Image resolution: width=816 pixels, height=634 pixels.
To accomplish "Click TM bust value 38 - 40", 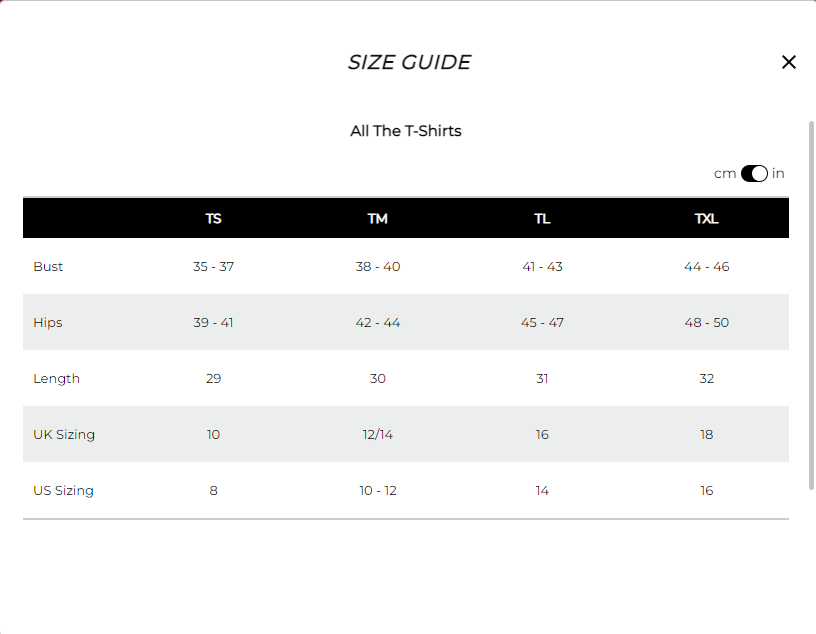I will pyautogui.click(x=378, y=267).
